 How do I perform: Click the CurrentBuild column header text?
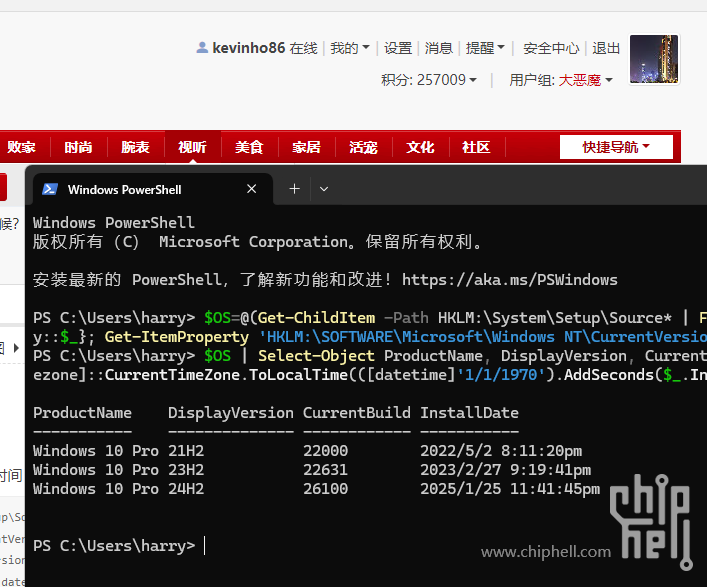coord(357,413)
